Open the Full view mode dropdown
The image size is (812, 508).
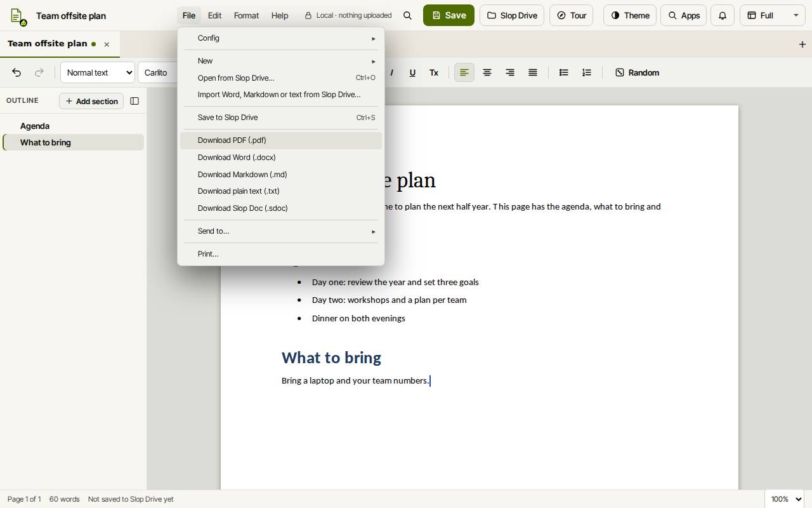[772, 15]
